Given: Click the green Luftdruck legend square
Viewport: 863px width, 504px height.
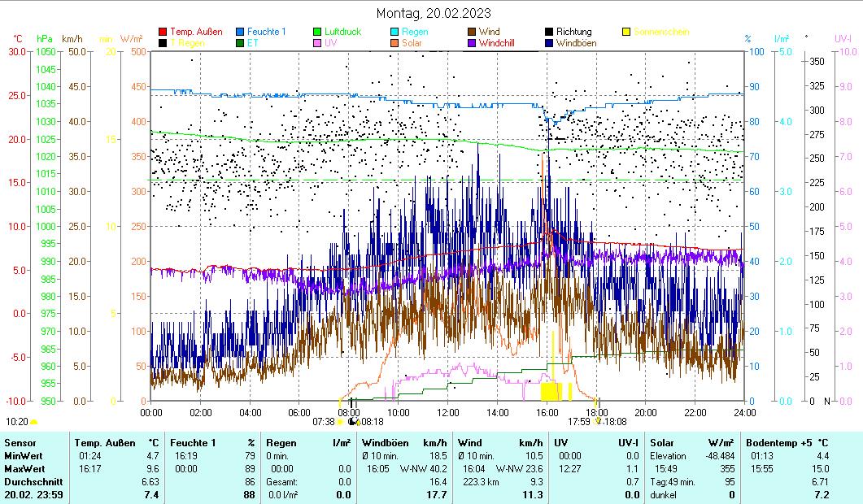Looking at the screenshot, I should pos(317,33).
